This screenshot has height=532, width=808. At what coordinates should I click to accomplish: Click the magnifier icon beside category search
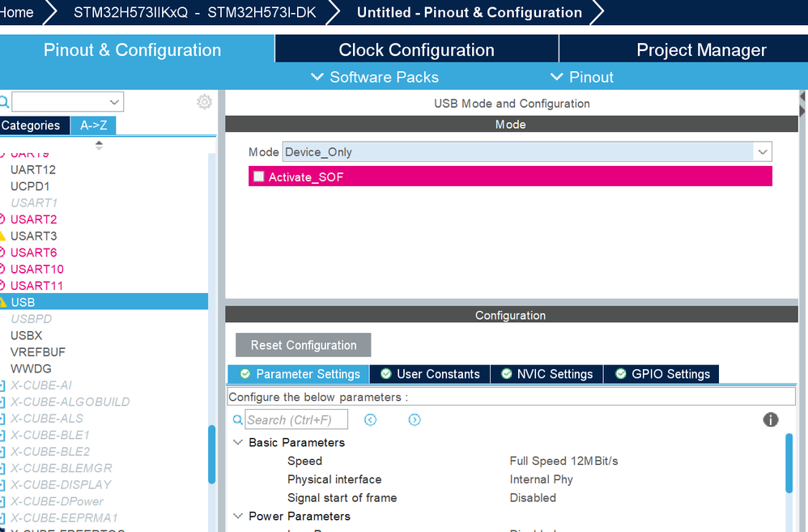point(3,101)
